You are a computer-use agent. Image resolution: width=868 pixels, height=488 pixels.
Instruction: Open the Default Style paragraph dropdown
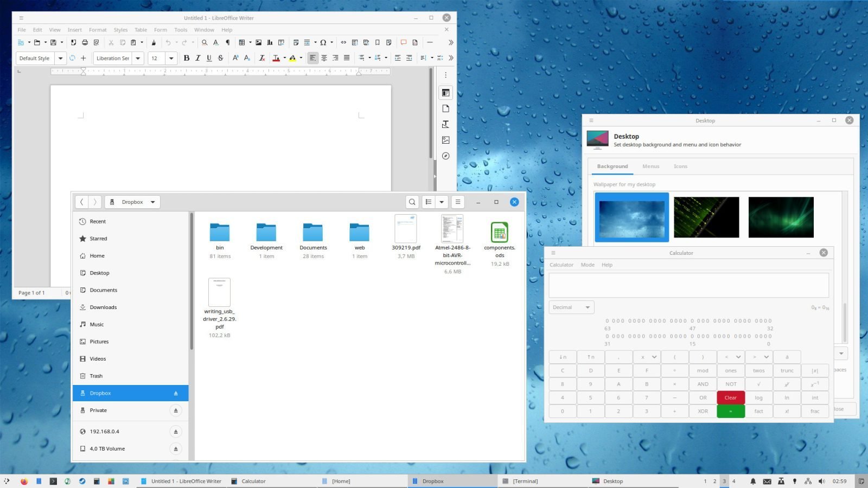click(x=60, y=58)
